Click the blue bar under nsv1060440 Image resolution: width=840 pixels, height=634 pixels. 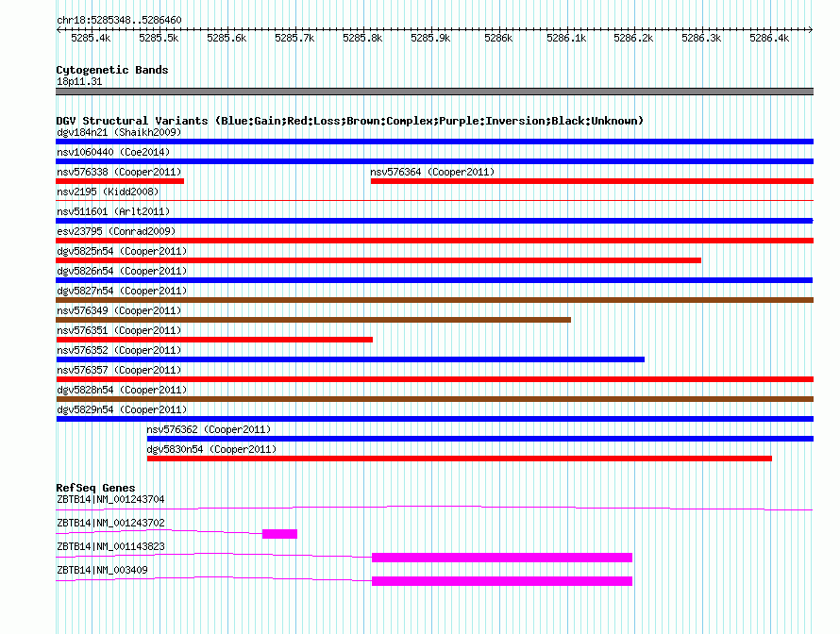[x=434, y=161]
